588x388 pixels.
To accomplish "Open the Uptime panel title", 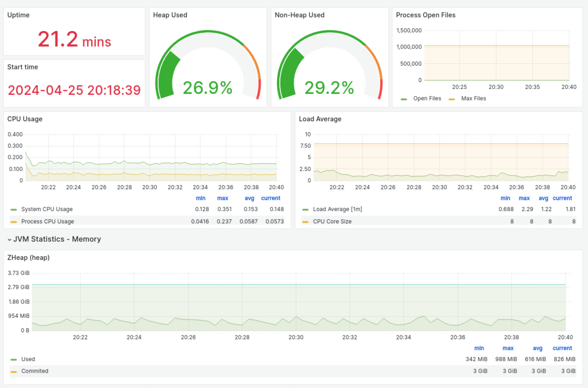I will point(18,15).
